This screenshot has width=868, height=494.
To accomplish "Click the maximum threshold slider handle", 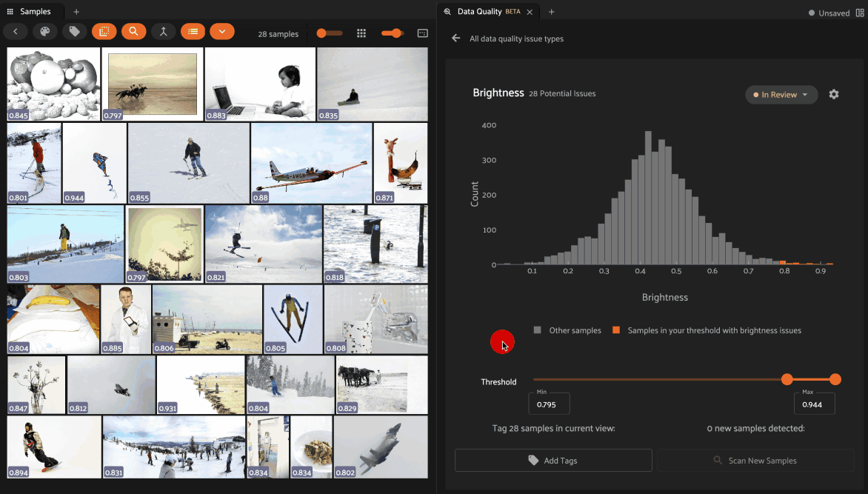I will [835, 379].
